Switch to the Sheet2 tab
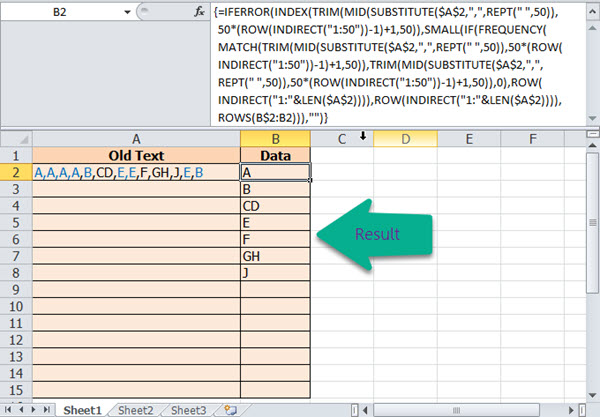The height and width of the screenshot is (417, 600). tap(136, 410)
